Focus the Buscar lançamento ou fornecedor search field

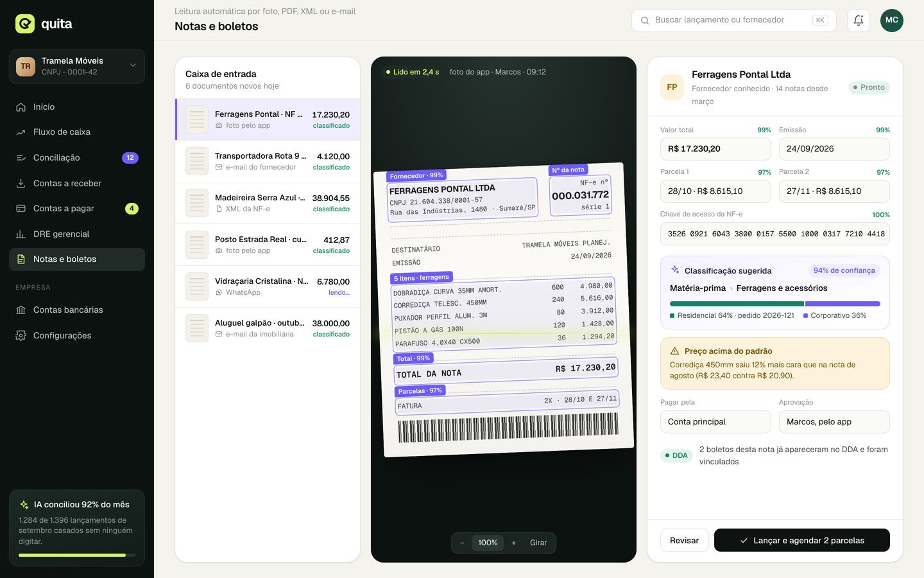tap(734, 21)
